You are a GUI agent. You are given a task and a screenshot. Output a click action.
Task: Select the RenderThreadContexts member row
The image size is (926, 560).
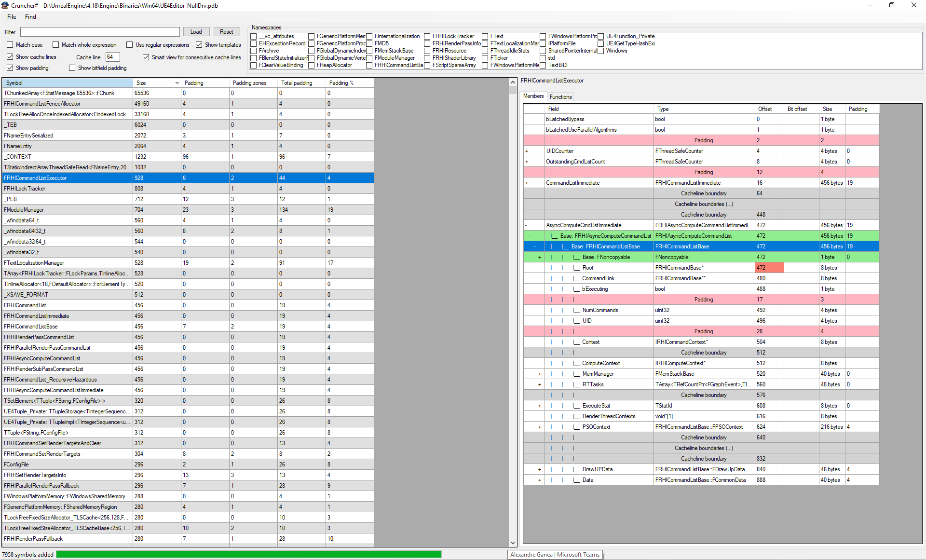701,416
